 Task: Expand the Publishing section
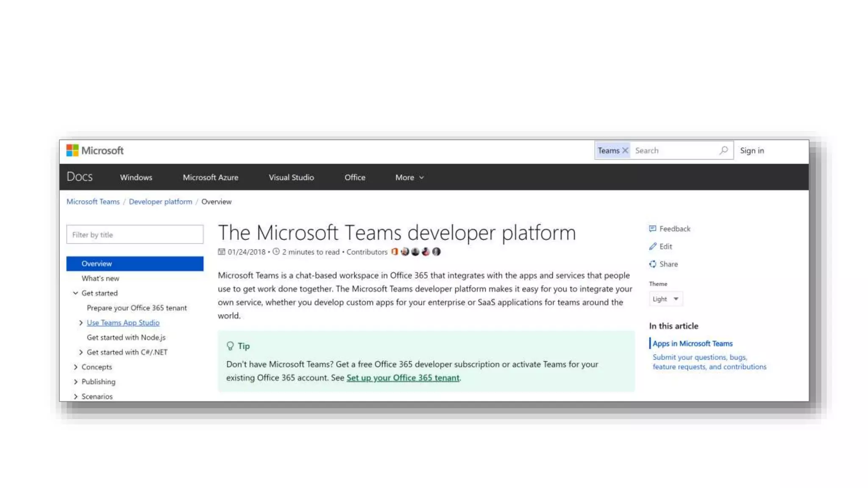[x=75, y=382]
